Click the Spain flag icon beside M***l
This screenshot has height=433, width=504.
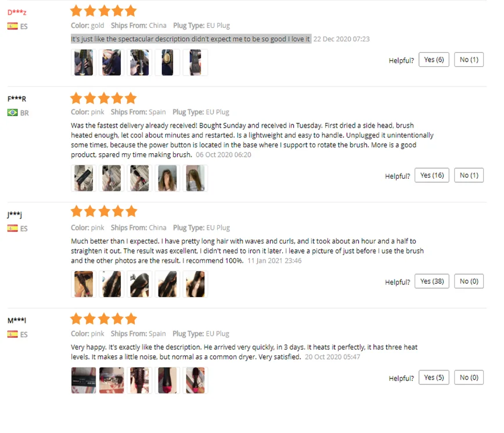point(13,334)
